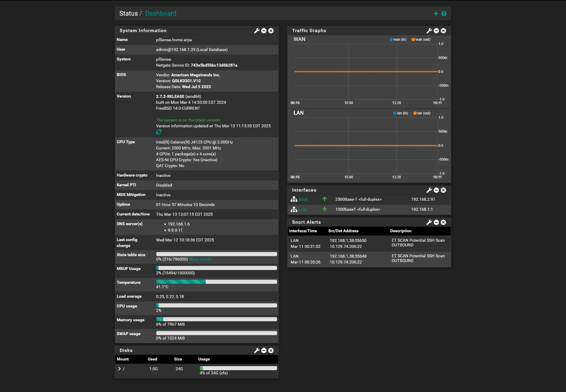Click the Temperature progress bar
This screenshot has width=566, height=392.
tap(217, 282)
